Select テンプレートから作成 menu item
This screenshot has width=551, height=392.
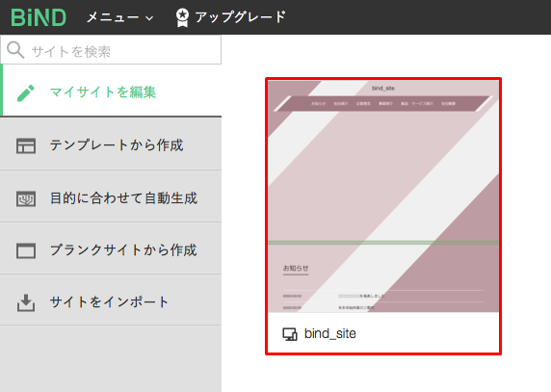coord(111,144)
